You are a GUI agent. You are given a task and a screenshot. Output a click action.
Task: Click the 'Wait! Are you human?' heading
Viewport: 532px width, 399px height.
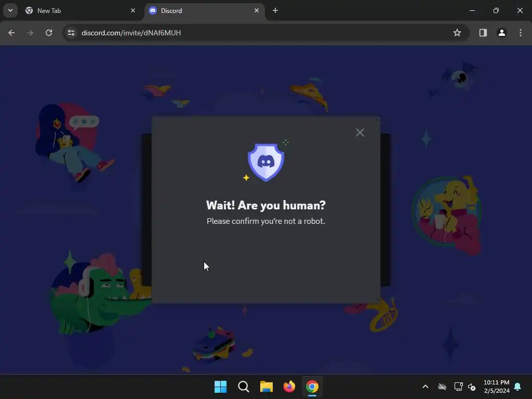pyautogui.click(x=265, y=205)
